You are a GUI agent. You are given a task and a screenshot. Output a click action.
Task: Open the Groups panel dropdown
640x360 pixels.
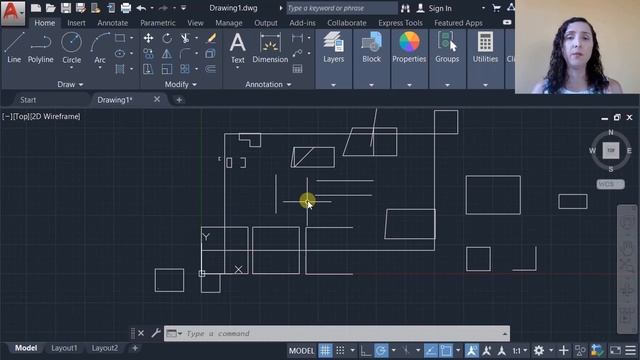pos(447,85)
